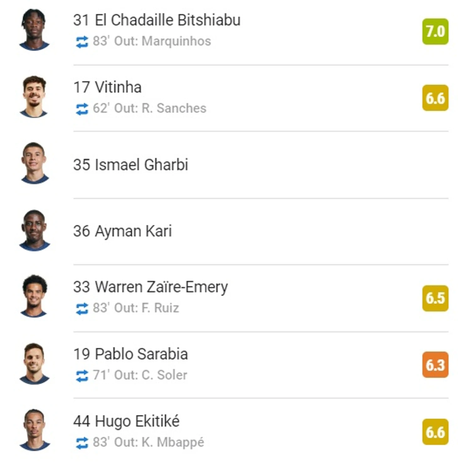Viewport: 458px width, 476px height.
Task: Select Ayman Kari's avatar
Action: pyautogui.click(x=34, y=230)
